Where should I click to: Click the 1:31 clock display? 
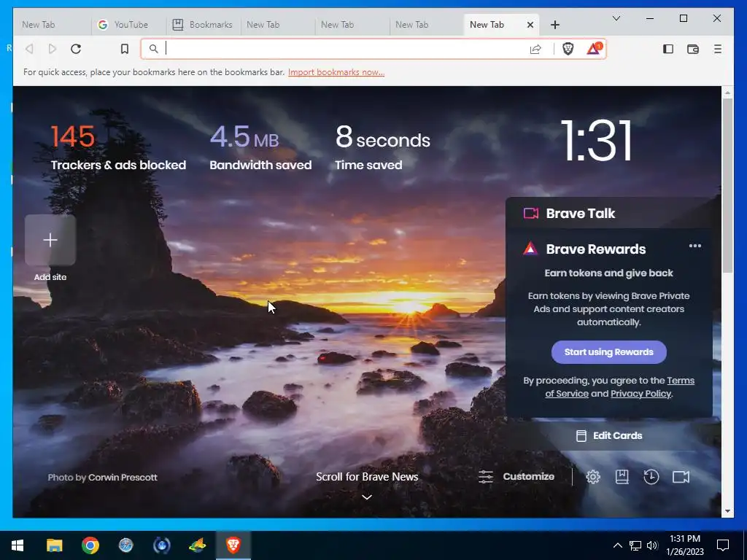(x=597, y=141)
